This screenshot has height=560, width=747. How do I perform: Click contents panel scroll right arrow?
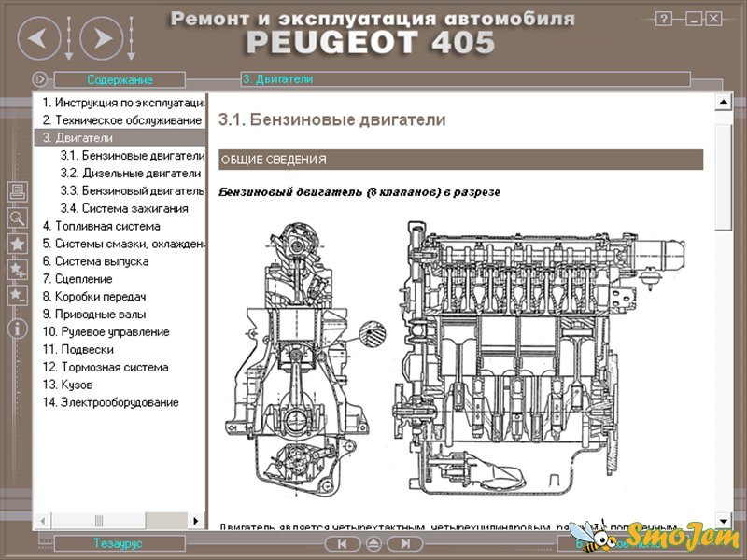click(196, 521)
